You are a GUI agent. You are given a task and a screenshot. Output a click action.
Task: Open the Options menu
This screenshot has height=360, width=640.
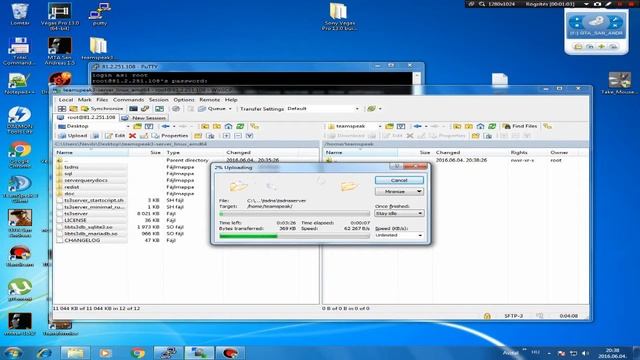(184, 100)
